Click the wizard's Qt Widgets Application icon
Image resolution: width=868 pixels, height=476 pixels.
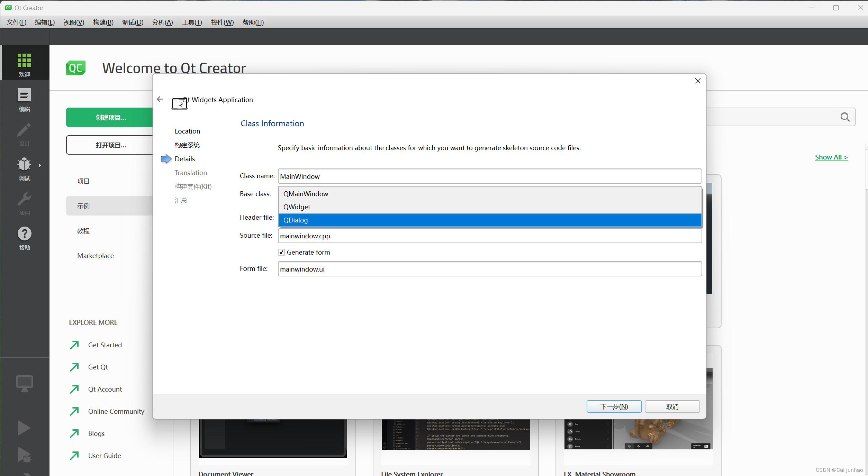click(x=180, y=103)
